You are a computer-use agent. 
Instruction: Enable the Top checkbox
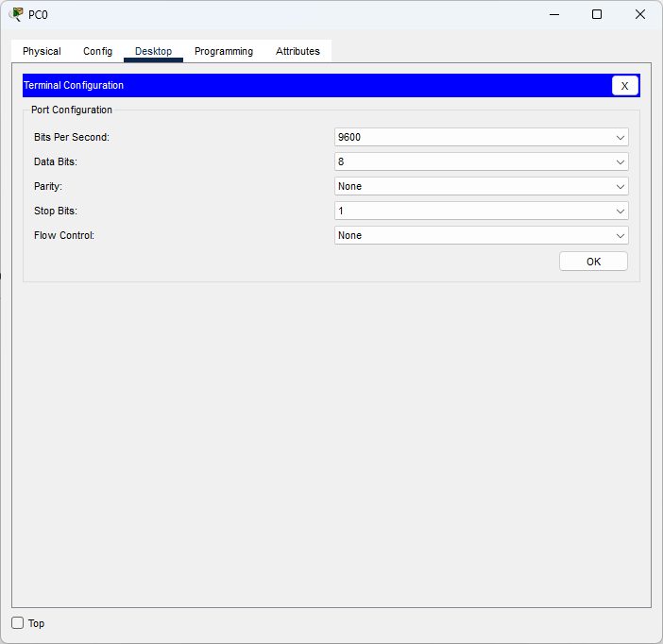(18, 623)
